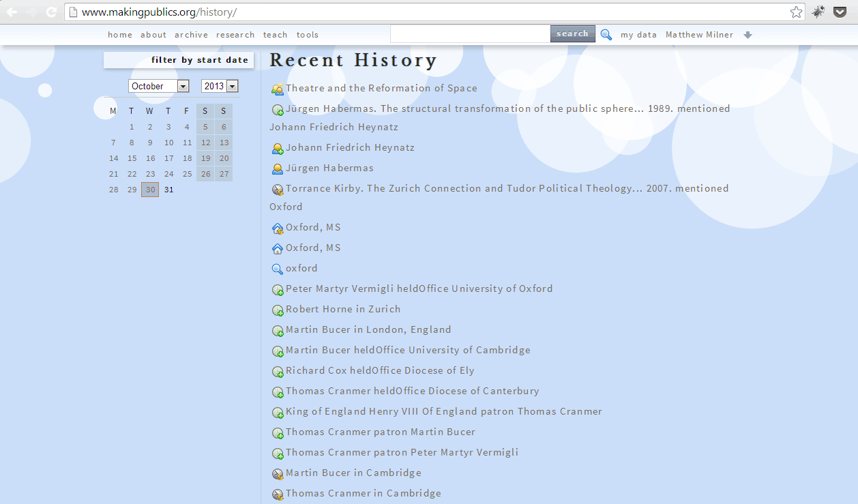Image resolution: width=858 pixels, height=504 pixels.
Task: Select Sunday 27 in the calendar
Action: tap(224, 174)
